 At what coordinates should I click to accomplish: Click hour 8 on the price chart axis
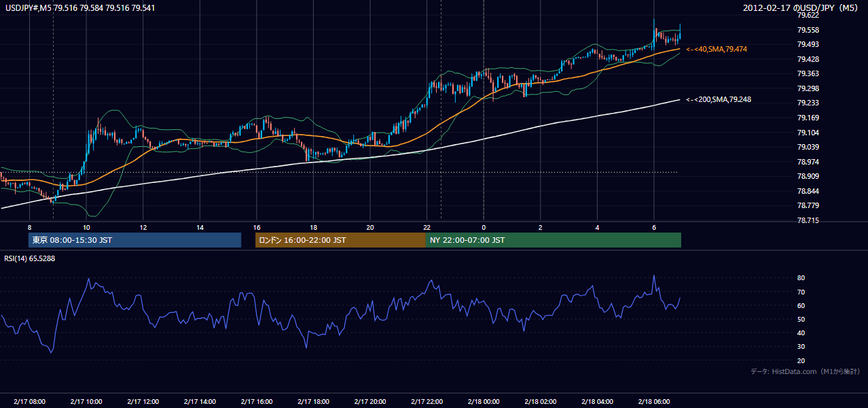[29, 227]
